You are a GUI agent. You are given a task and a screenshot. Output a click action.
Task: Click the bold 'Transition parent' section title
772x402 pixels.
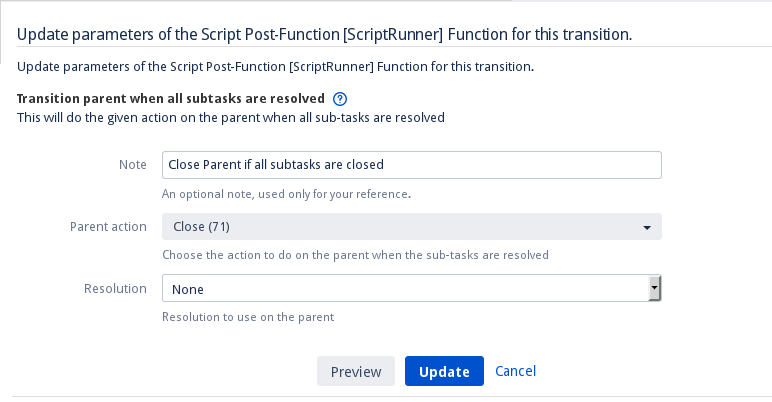tap(171, 99)
